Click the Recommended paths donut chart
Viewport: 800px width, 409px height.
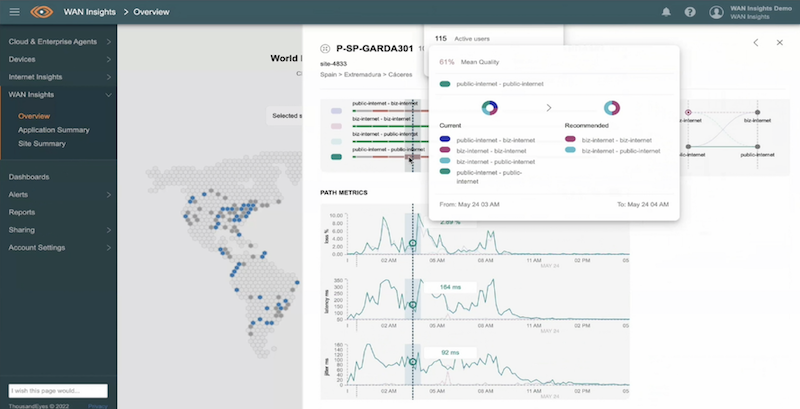click(612, 107)
